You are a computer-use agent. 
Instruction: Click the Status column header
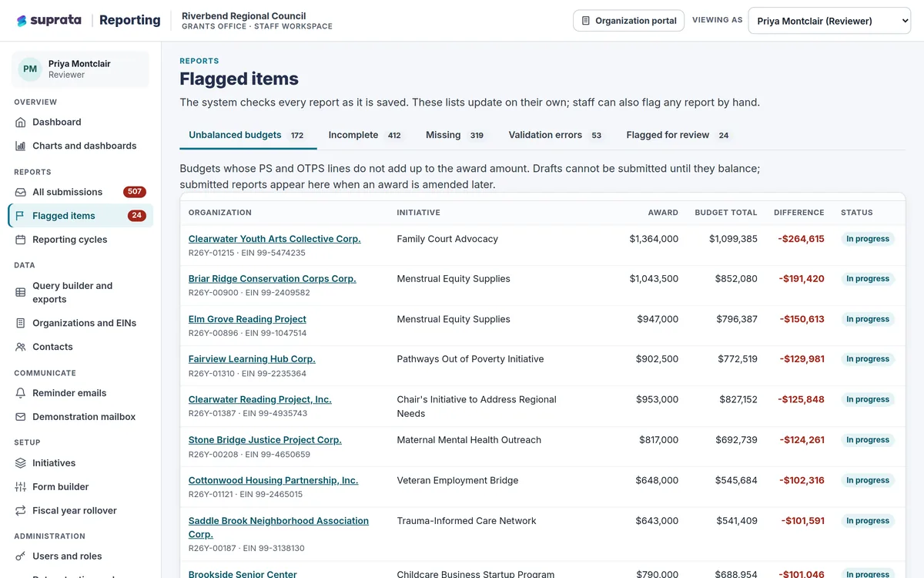857,213
